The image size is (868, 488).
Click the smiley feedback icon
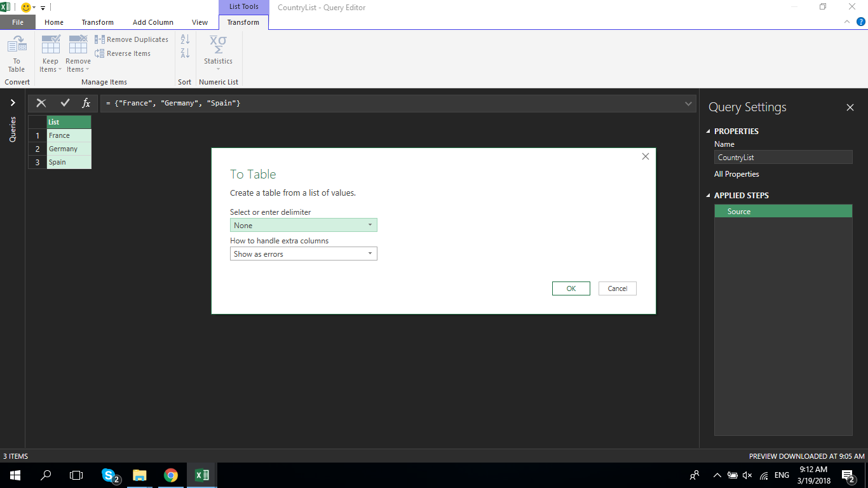click(26, 8)
